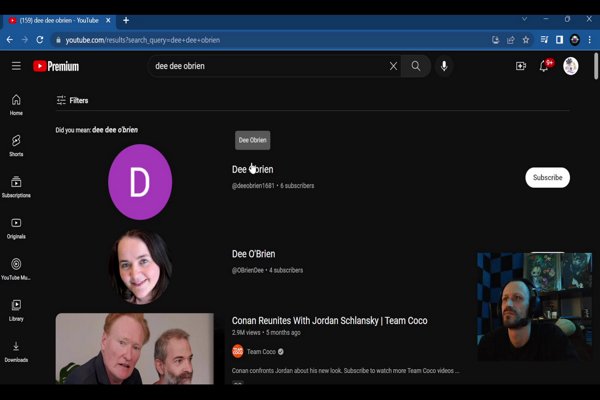The height and width of the screenshot is (400, 600).
Task: Click the install app icon in address bar
Action: 495,40
